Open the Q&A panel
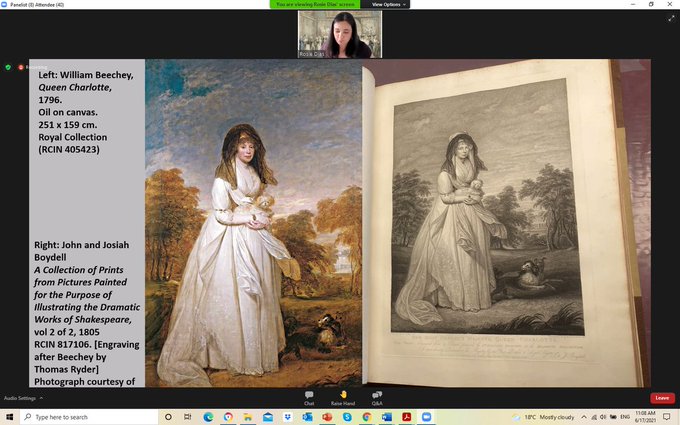Image resolution: width=680 pixels, height=425 pixels. tap(377, 398)
